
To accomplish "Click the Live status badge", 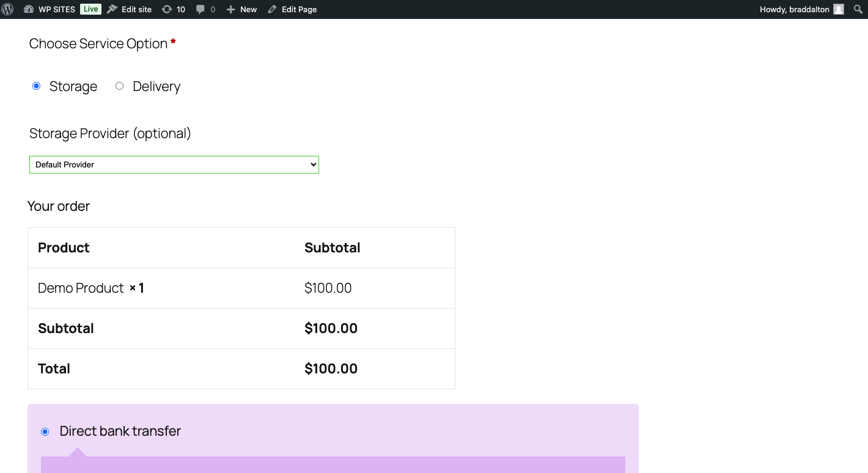I will click(90, 9).
